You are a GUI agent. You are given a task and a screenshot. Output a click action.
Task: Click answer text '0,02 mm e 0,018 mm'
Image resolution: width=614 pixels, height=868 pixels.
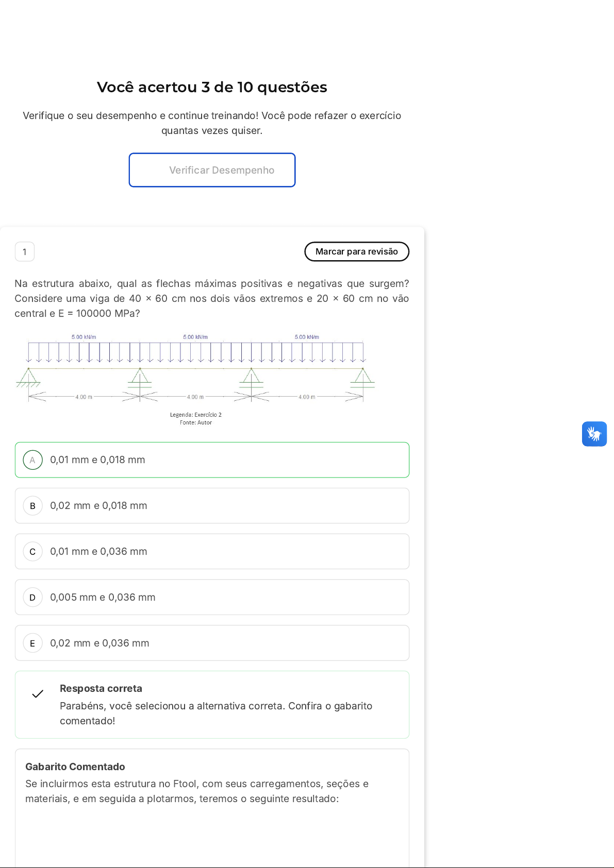(x=98, y=506)
